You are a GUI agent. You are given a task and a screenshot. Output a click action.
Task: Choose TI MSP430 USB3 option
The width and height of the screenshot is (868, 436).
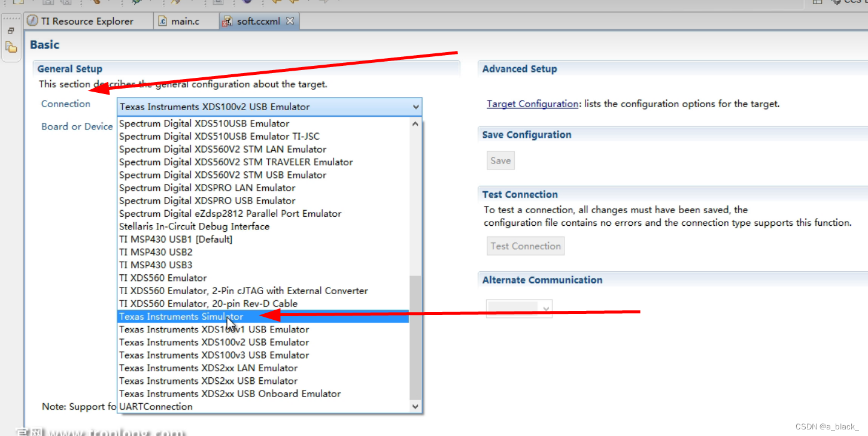coord(263,265)
